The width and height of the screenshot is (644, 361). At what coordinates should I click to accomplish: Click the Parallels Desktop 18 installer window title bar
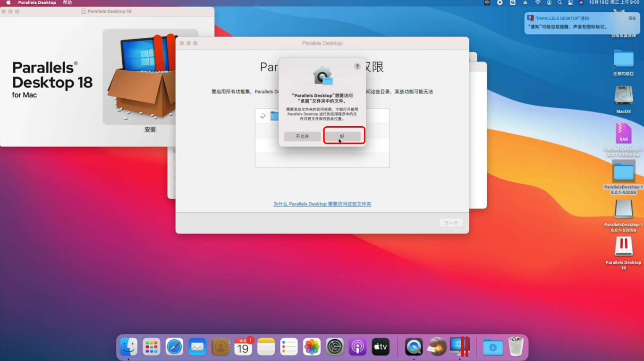[x=107, y=11]
